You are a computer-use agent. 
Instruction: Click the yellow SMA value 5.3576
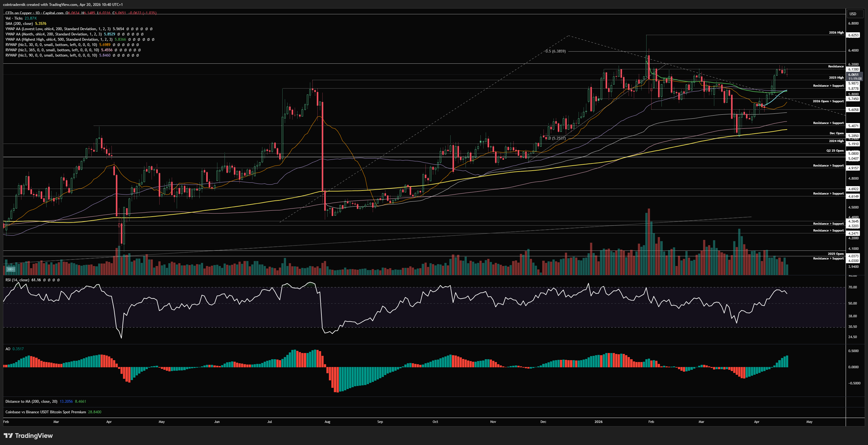click(x=41, y=24)
